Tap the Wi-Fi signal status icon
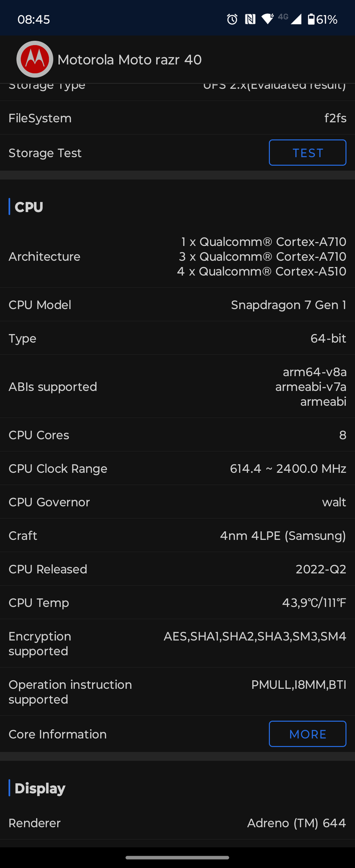The width and height of the screenshot is (355, 868). pos(267,19)
